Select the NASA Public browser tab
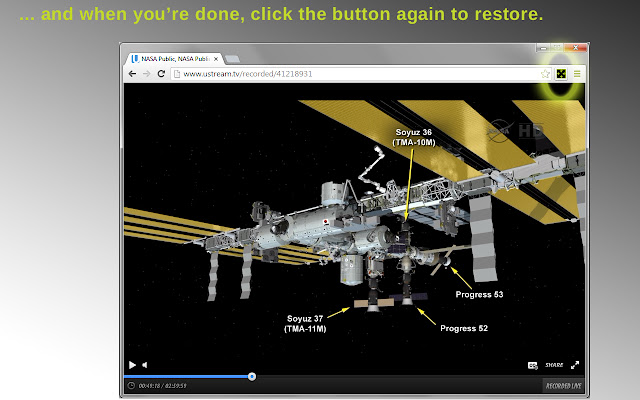Viewport: 640px width, 400px height. point(173,59)
